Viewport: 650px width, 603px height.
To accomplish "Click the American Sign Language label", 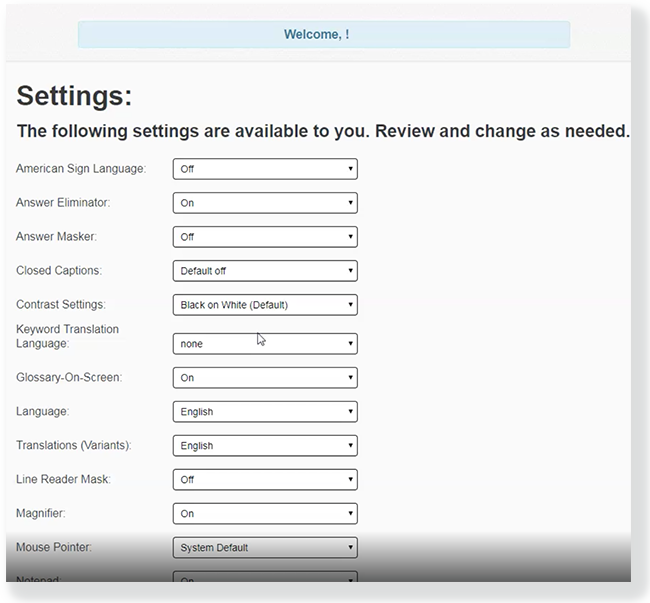I will [81, 169].
